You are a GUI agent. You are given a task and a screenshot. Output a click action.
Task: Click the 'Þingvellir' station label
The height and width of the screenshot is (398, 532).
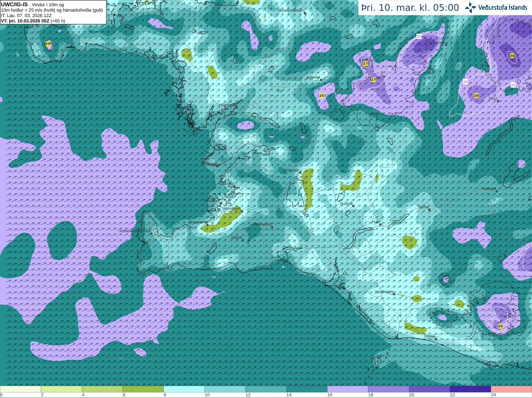[x=292, y=170]
